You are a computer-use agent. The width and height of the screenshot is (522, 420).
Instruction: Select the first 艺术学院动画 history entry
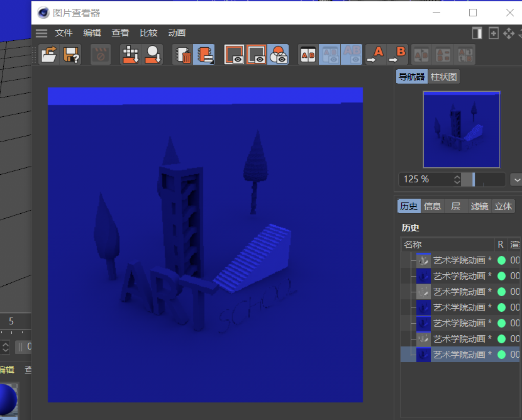459,260
